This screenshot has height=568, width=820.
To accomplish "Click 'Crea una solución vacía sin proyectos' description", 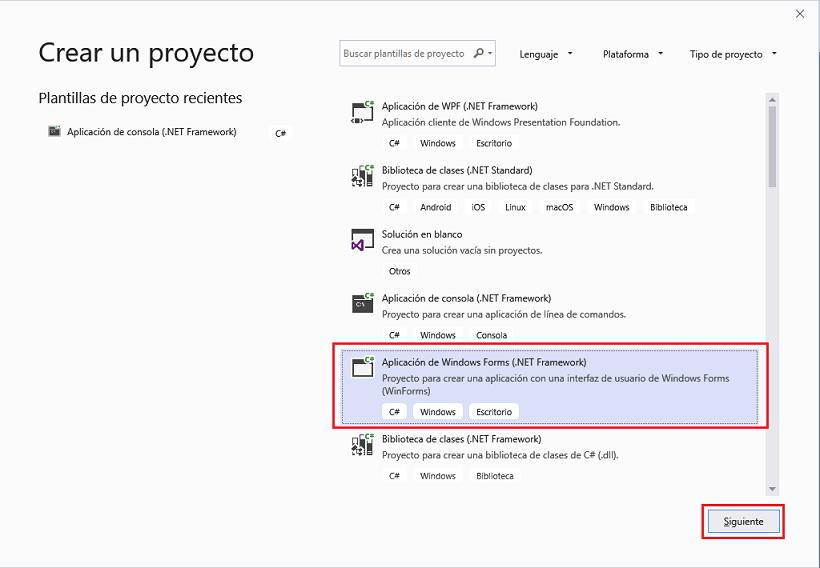I will [x=462, y=251].
